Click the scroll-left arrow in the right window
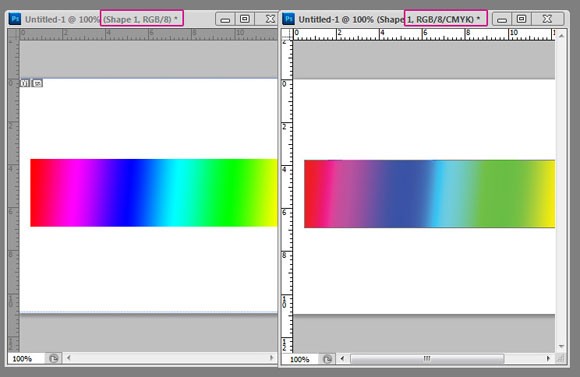 [x=342, y=359]
